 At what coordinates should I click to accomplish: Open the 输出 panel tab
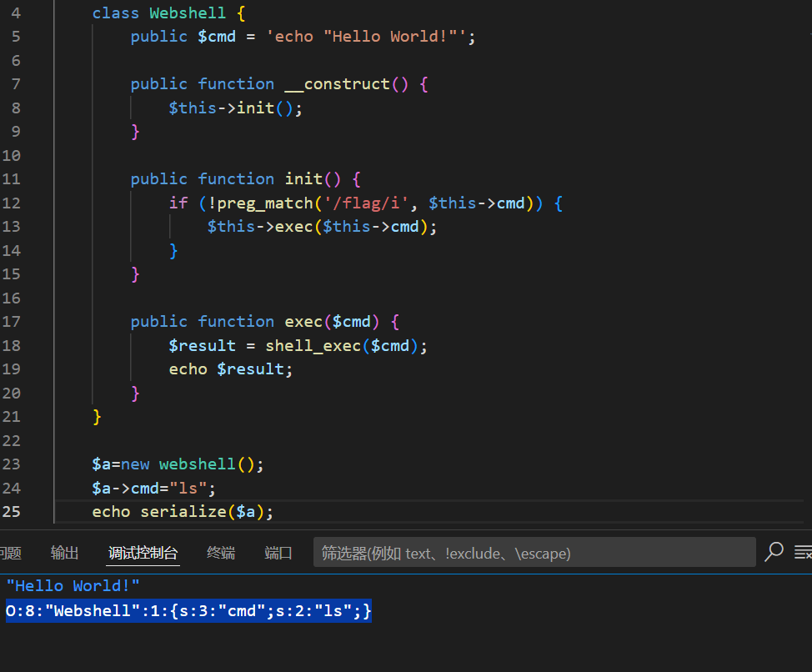(64, 553)
